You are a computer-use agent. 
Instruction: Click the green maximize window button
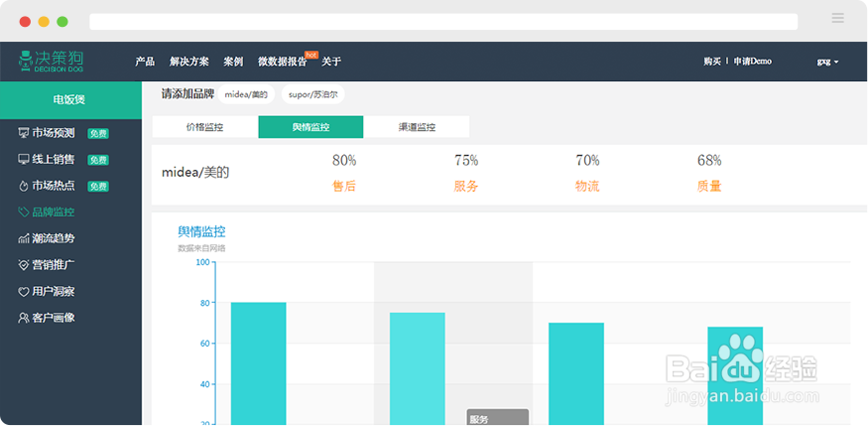[x=62, y=22]
